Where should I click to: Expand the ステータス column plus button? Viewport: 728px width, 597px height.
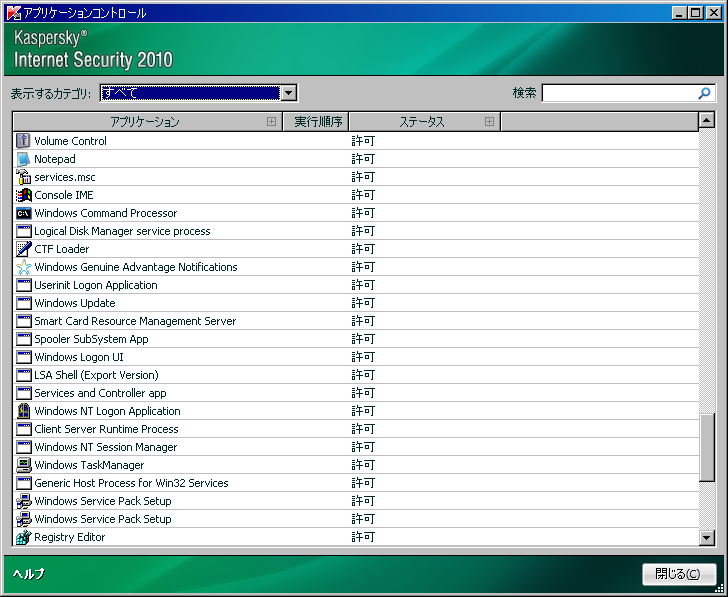click(x=489, y=122)
